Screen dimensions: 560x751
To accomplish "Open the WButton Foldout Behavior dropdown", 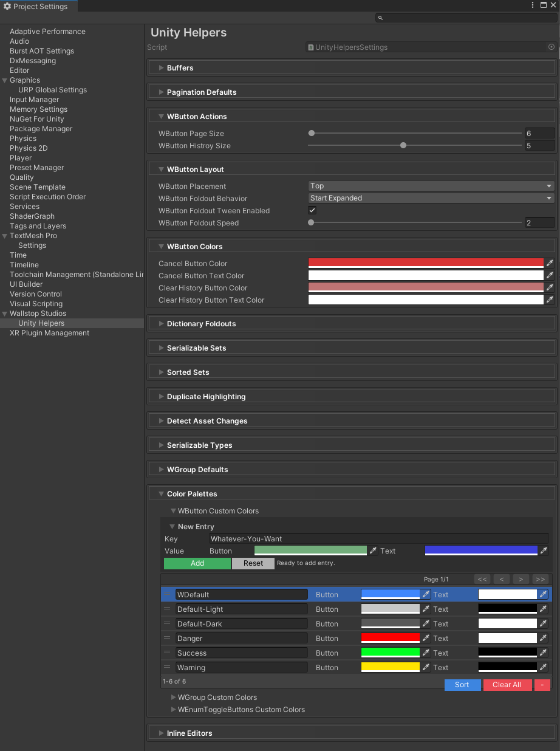I will click(x=431, y=198).
